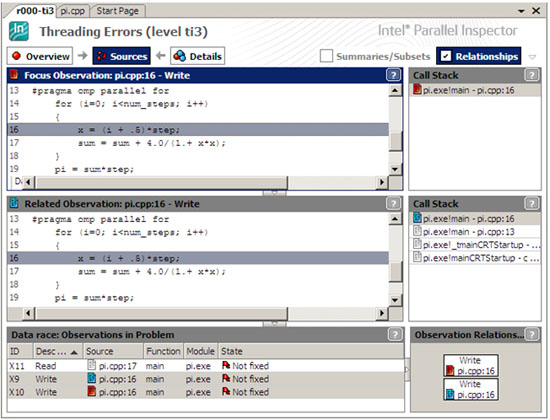
Task: Uncheck the Relationships checkbox
Action: 445,56
